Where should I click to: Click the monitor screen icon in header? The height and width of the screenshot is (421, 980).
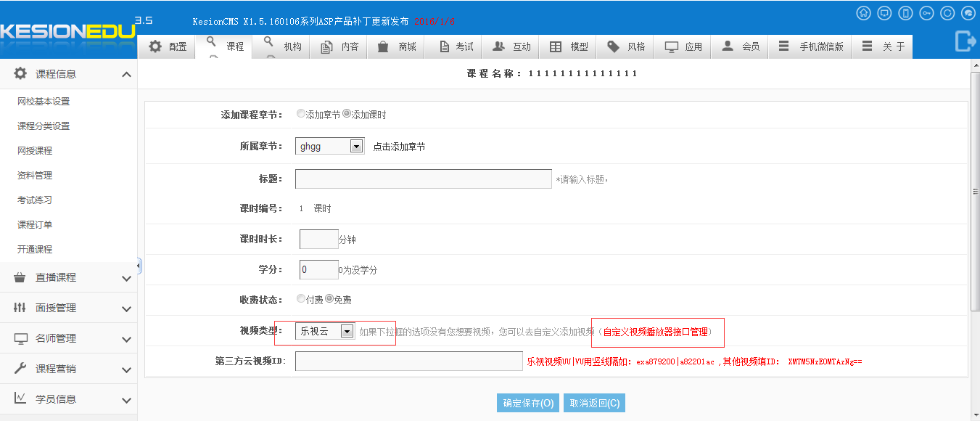[x=884, y=13]
